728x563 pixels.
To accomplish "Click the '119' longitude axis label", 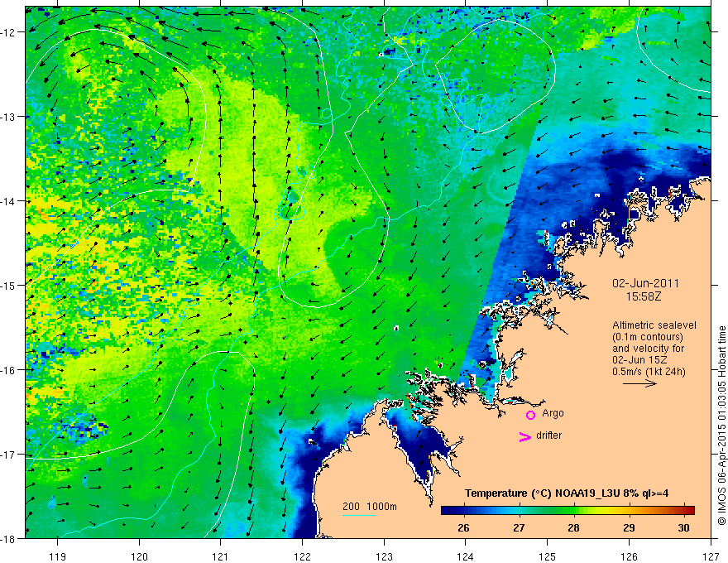I will point(57,556).
